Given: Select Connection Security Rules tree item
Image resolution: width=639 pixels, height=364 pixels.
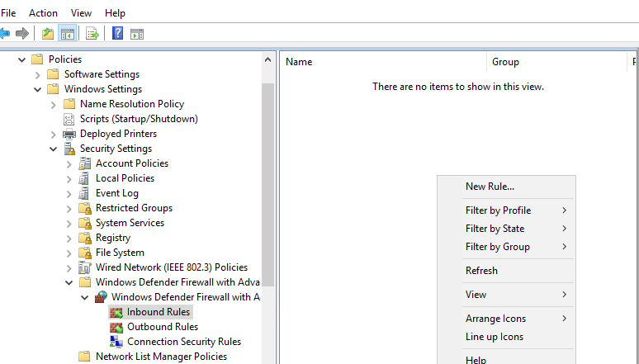Looking at the screenshot, I should 184,342.
